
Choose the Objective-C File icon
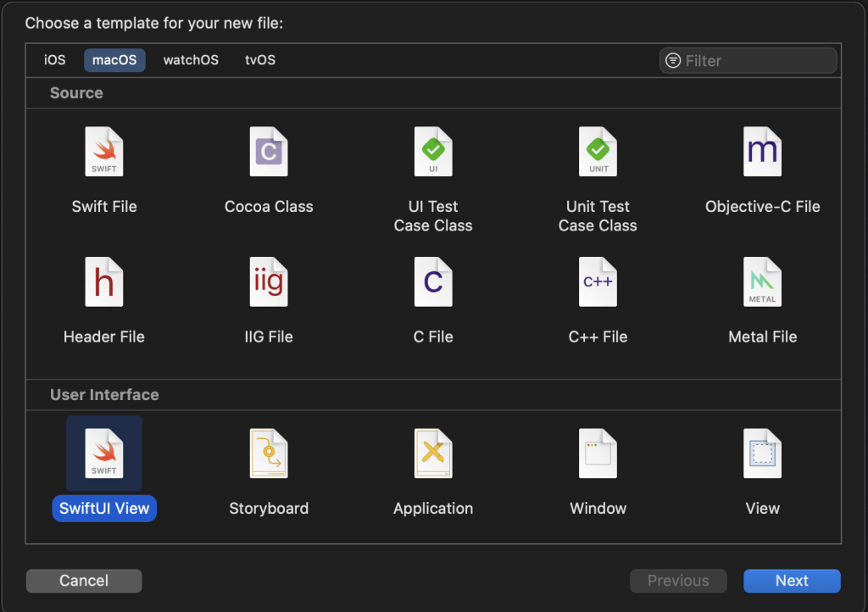[762, 152]
